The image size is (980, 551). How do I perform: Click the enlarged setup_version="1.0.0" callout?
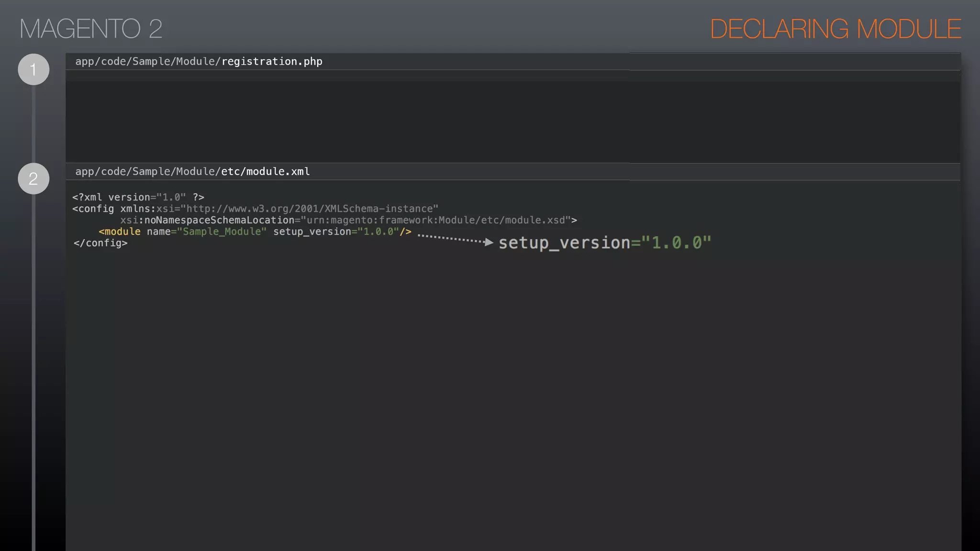(605, 243)
